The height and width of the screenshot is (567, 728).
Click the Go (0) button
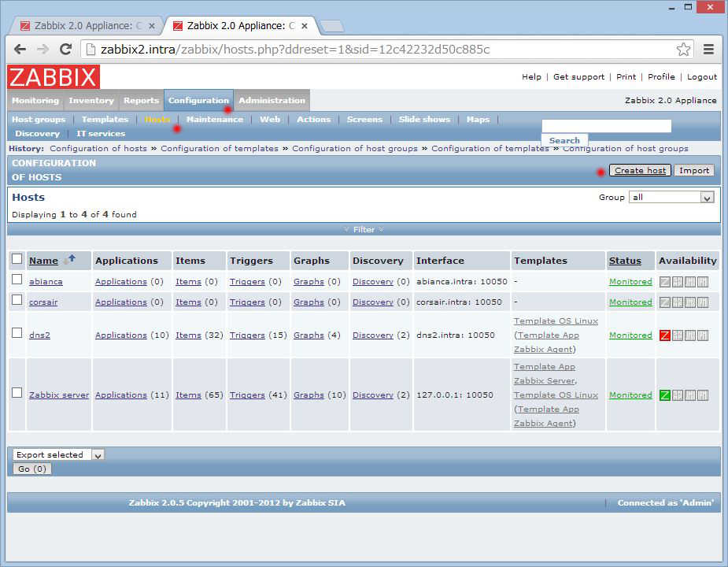(x=32, y=469)
